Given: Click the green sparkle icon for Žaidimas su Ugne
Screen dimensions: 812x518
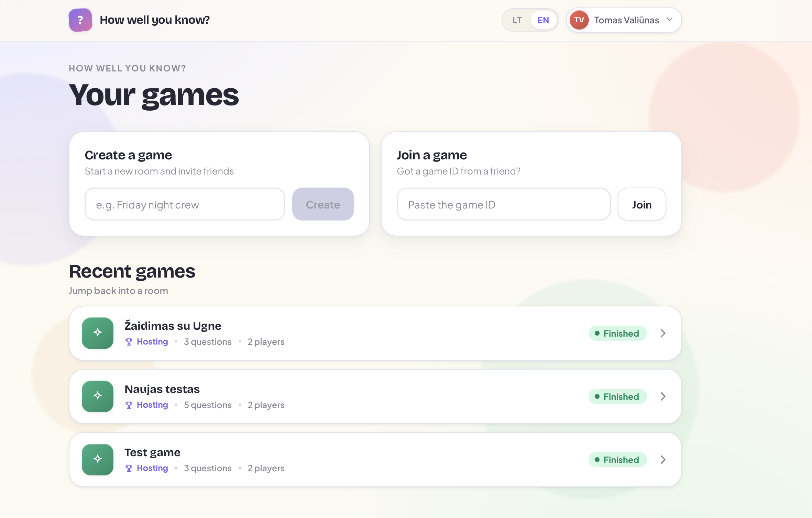Looking at the screenshot, I should click(98, 333).
